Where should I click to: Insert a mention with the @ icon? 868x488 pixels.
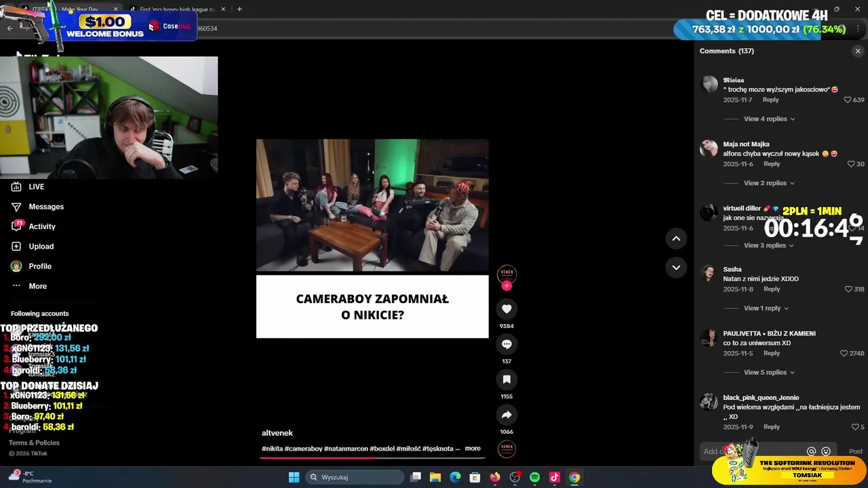click(811, 451)
